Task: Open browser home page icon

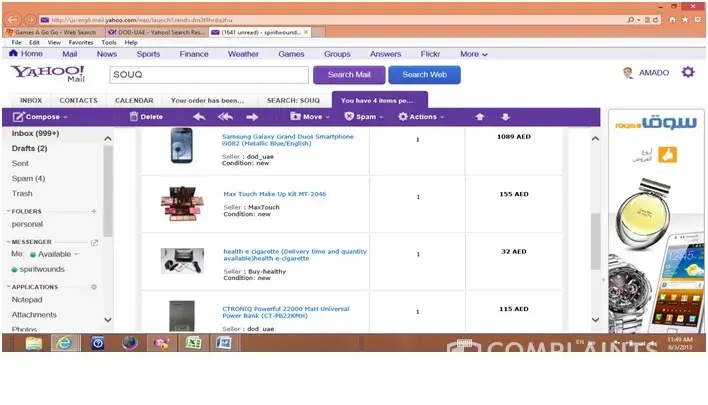Action: [x=673, y=20]
